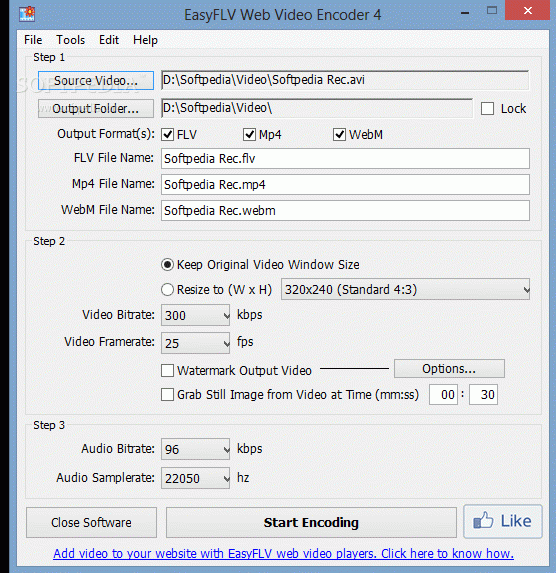
Task: Close the EasyFLV window
Action: coord(527,10)
